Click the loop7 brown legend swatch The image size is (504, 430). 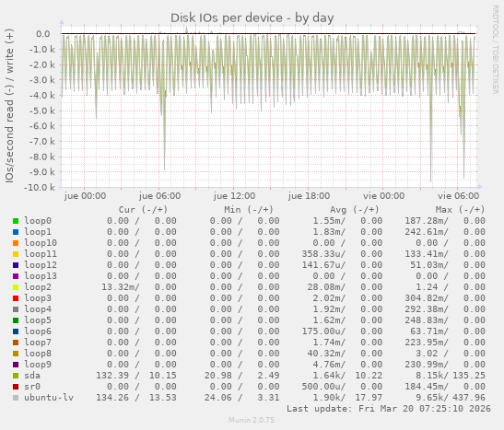16,343
